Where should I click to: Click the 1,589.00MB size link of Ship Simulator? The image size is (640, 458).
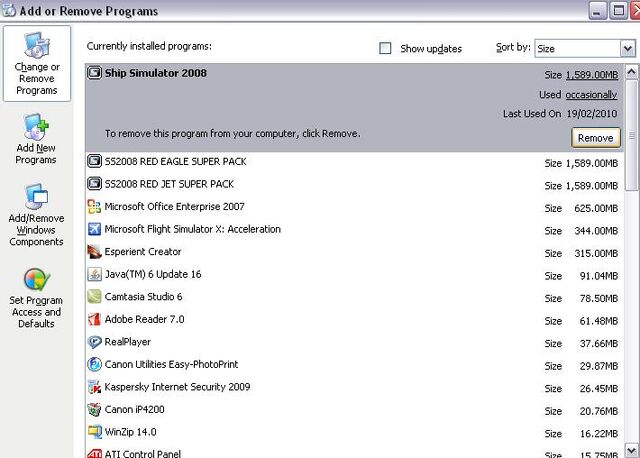click(592, 75)
